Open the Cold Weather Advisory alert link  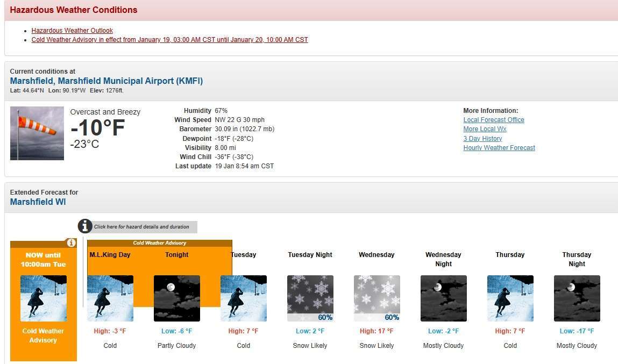[x=169, y=40]
